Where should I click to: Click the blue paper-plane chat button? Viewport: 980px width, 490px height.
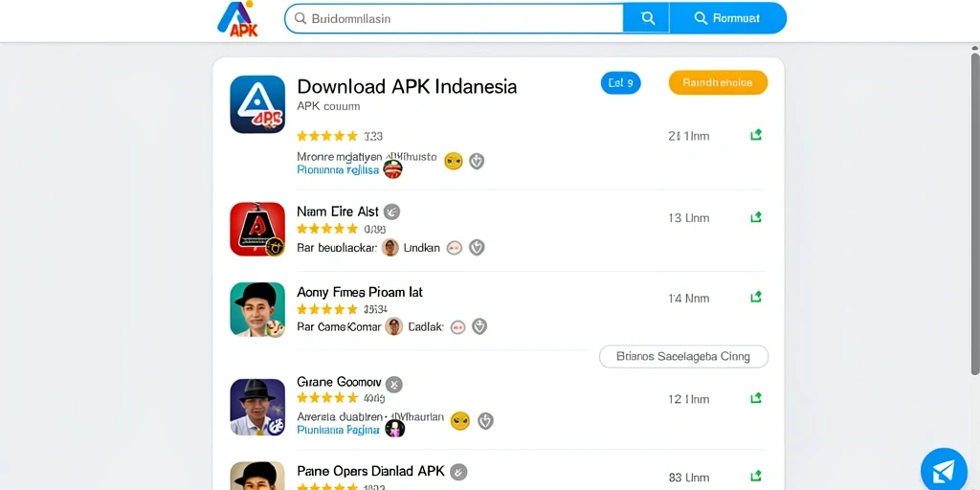tap(944, 471)
